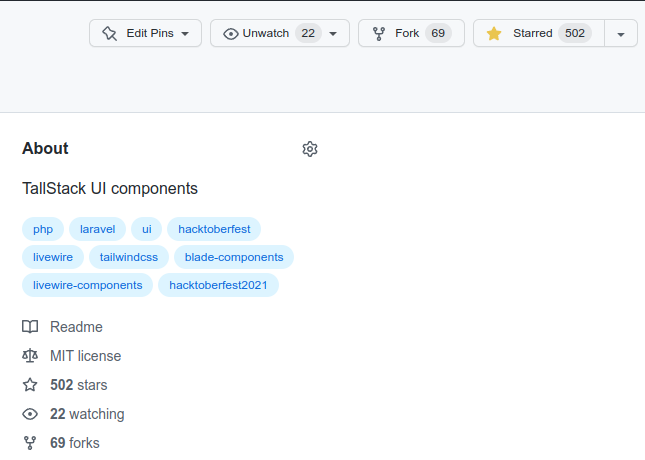Open the hacktoberfest topic tag
This screenshot has height=460, width=645.
pyautogui.click(x=214, y=229)
